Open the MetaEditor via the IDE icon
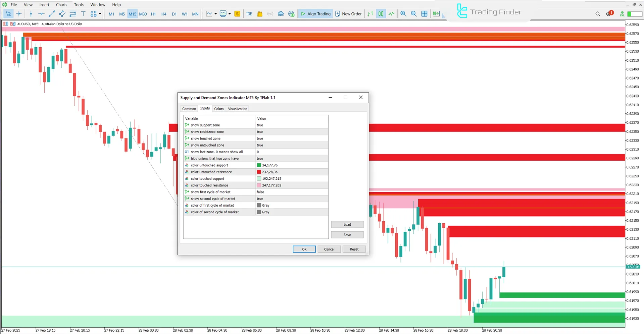Viewport: 644px width, 334px height. click(x=249, y=14)
